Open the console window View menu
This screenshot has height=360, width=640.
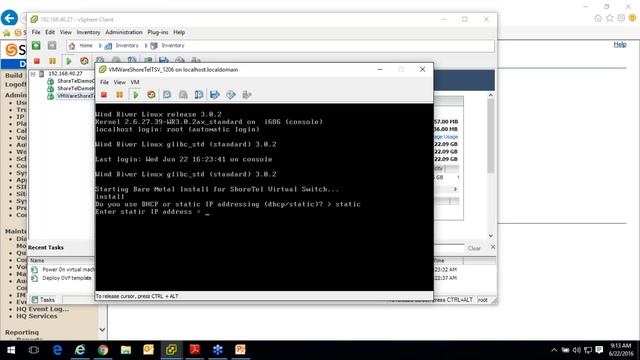119,82
